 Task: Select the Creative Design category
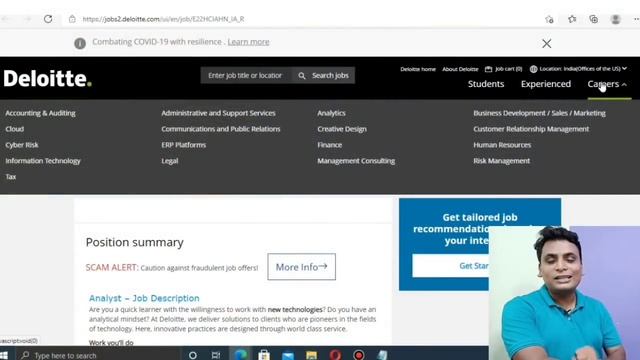click(342, 129)
